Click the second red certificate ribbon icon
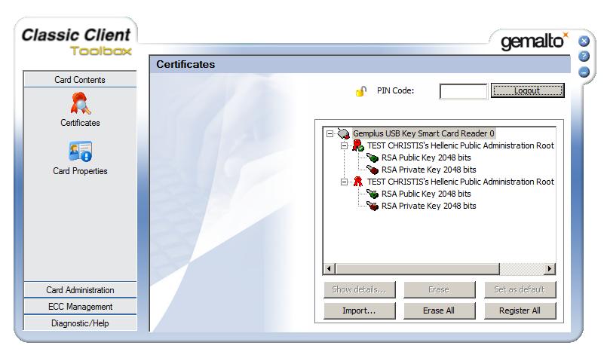This screenshot has height=364, width=604. [x=358, y=182]
